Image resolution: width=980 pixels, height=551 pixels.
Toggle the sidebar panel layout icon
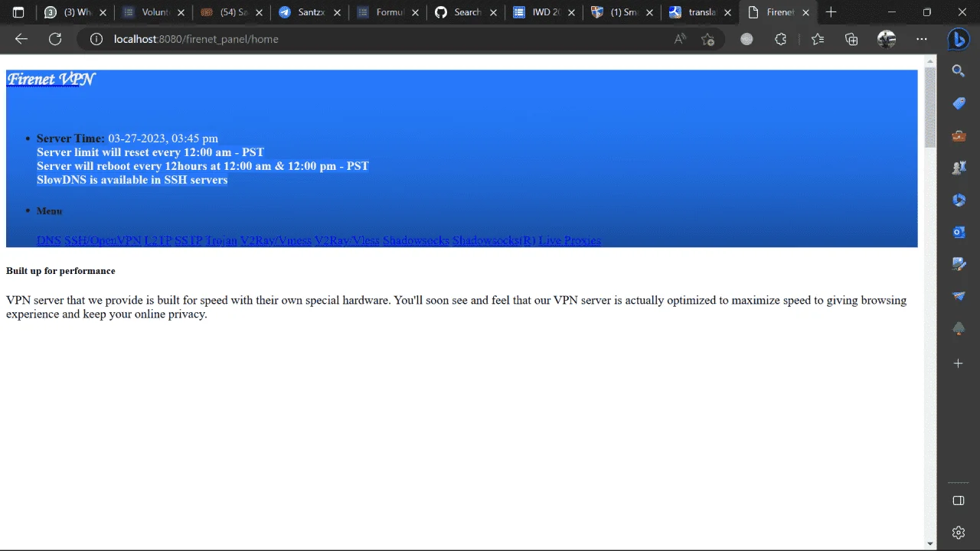tap(958, 500)
